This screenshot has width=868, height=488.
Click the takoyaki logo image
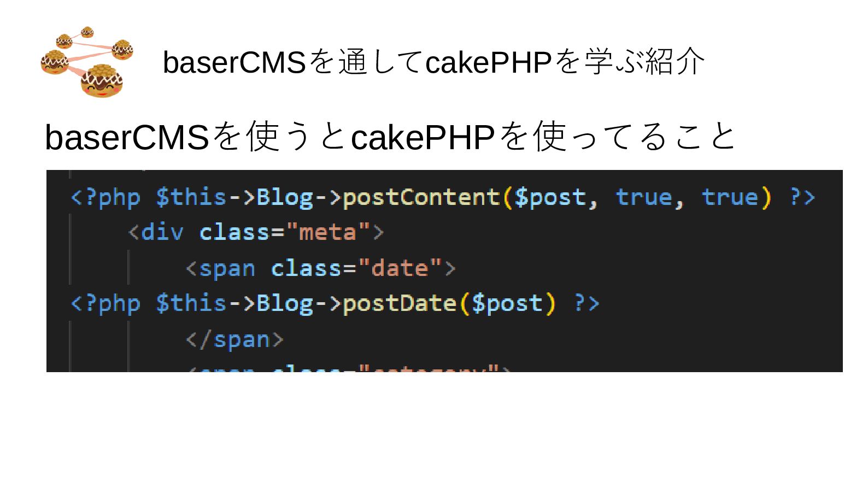pyautogui.click(x=87, y=62)
